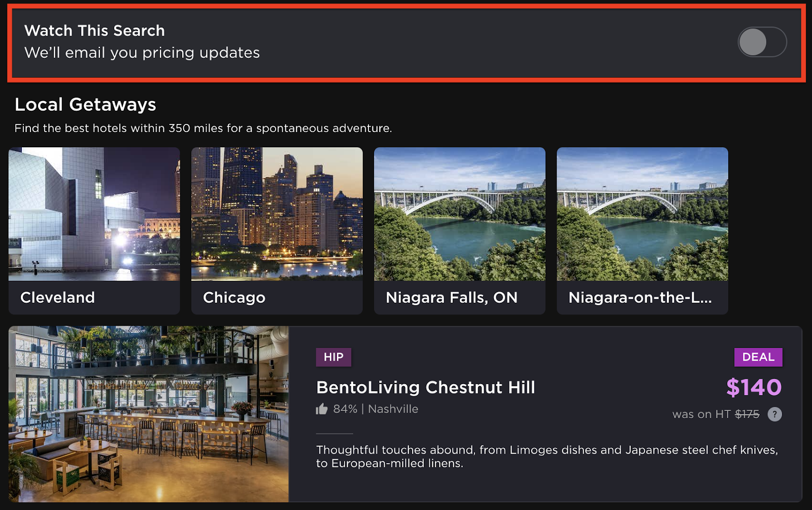
Task: Click the BentoLiving hotel bar photo
Action: pos(149,414)
